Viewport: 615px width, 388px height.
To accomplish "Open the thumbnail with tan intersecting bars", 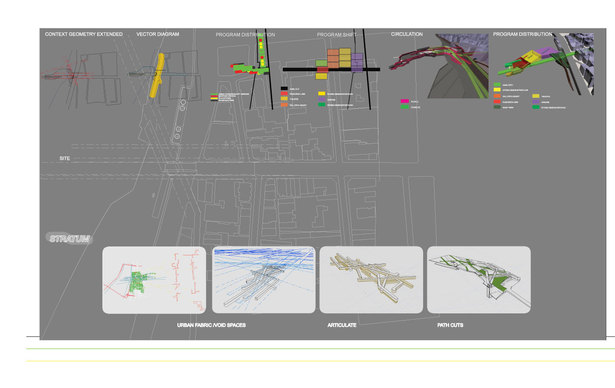I will coord(371,280).
